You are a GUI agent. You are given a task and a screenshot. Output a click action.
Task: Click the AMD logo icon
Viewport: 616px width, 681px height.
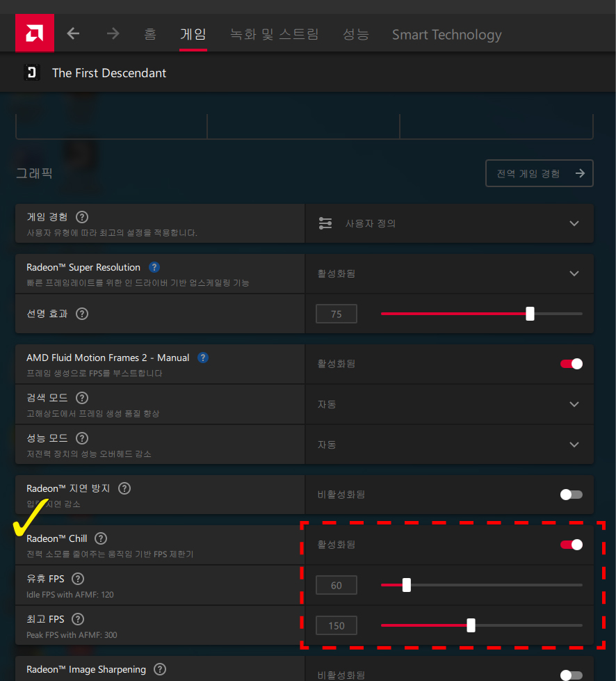pyautogui.click(x=35, y=33)
